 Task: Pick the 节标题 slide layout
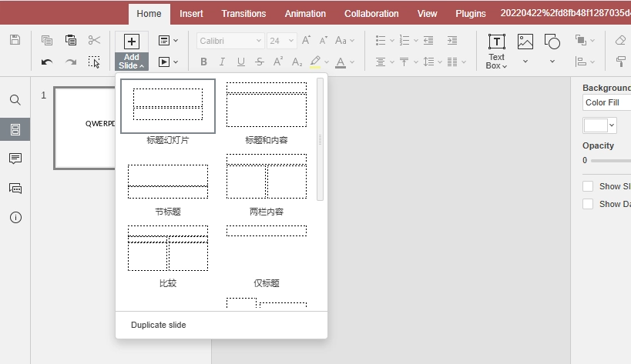coord(168,182)
